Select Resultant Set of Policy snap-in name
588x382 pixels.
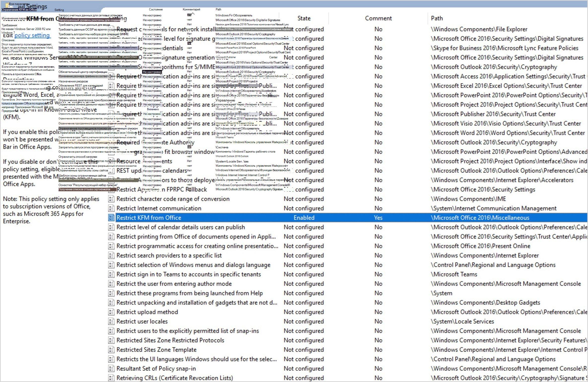click(156, 369)
